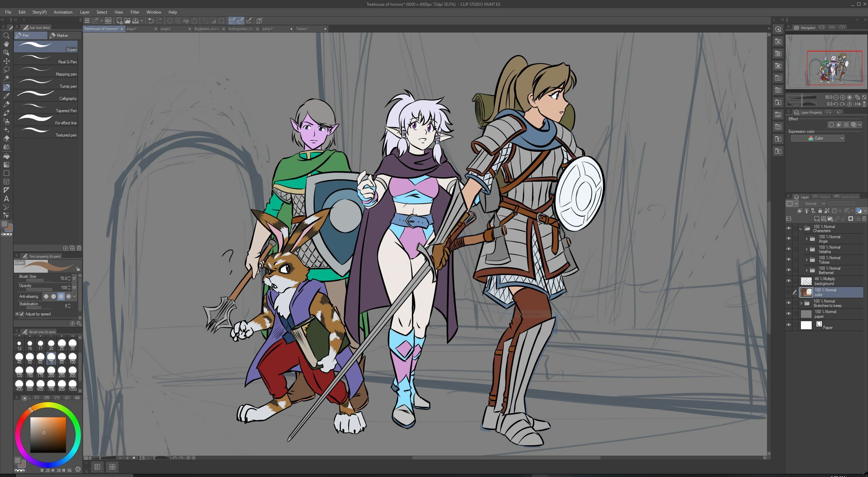868x477 pixels.
Task: Open the help question-mark icon
Action: [259, 21]
